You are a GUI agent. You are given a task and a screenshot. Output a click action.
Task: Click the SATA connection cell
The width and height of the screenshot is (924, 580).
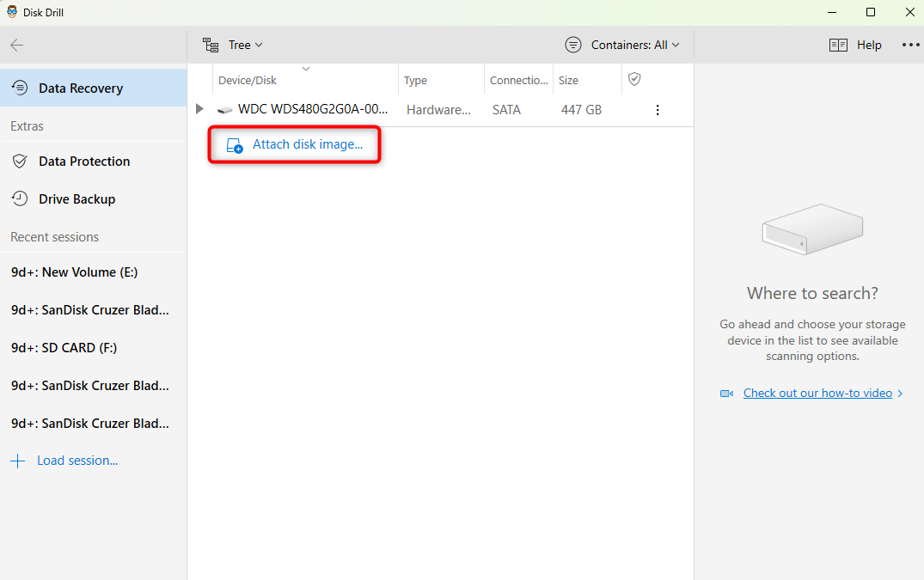(506, 109)
